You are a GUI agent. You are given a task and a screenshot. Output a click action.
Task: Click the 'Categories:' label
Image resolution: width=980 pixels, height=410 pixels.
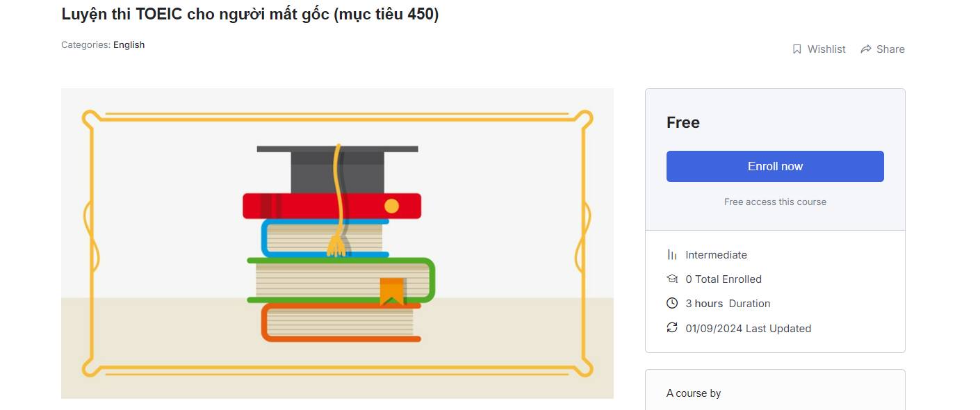click(85, 44)
